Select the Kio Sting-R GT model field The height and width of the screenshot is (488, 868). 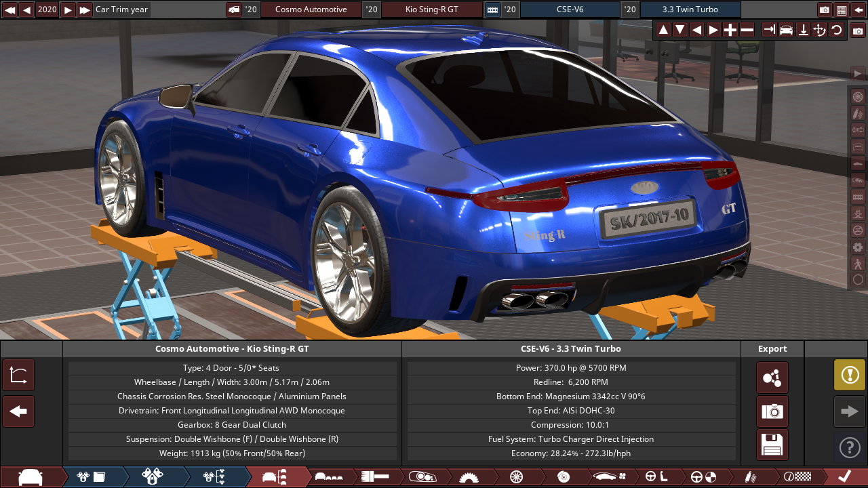[x=432, y=9]
